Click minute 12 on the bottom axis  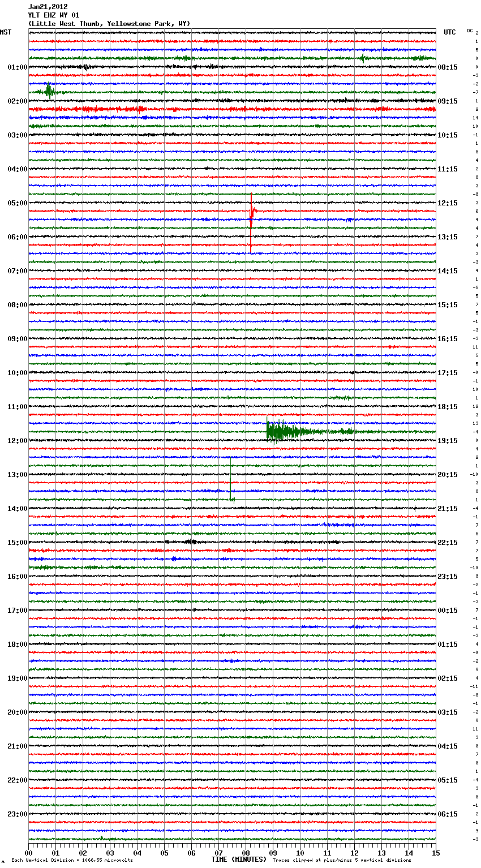(x=354, y=853)
